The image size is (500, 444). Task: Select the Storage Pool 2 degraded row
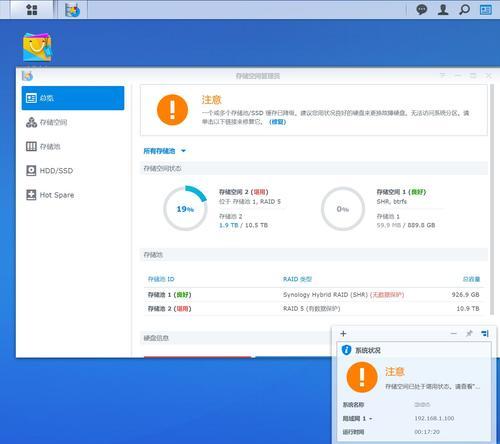pyautogui.click(x=313, y=309)
